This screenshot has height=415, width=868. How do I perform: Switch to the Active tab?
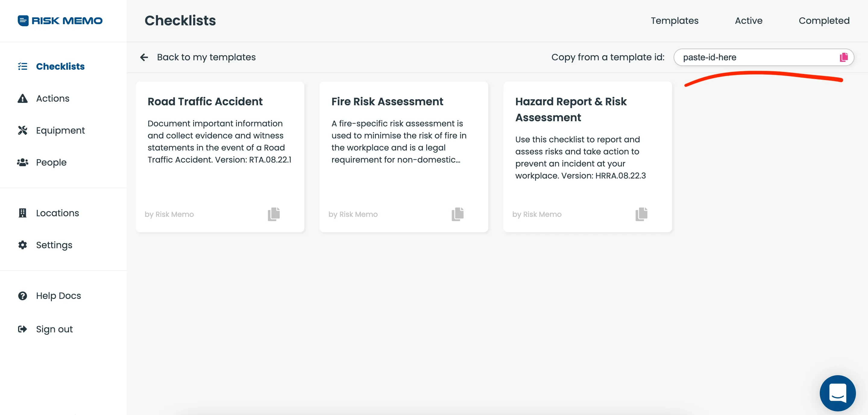point(748,21)
